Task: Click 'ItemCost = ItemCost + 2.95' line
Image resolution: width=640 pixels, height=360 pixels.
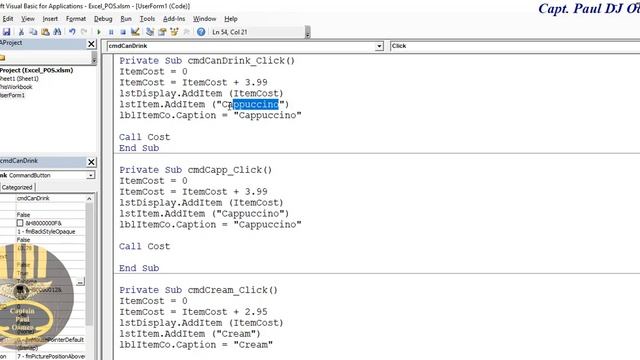Action: pos(193,312)
